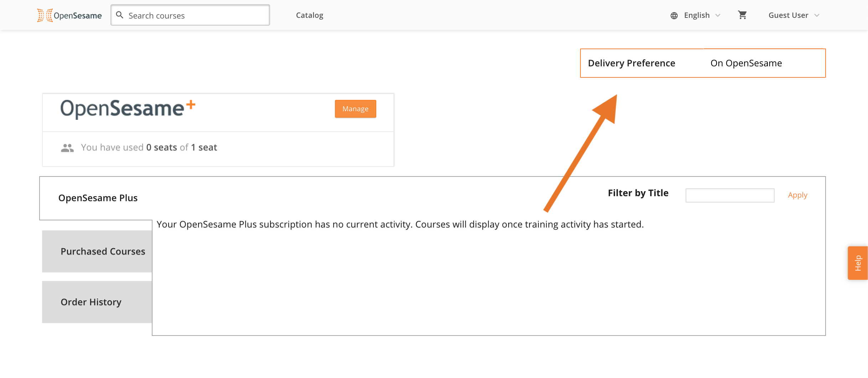Apply the title filter
This screenshot has height=378, width=868.
click(797, 195)
